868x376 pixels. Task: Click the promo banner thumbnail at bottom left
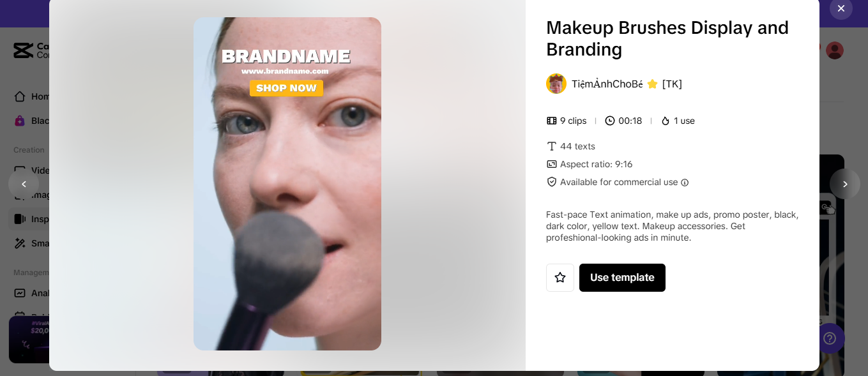pos(29,340)
